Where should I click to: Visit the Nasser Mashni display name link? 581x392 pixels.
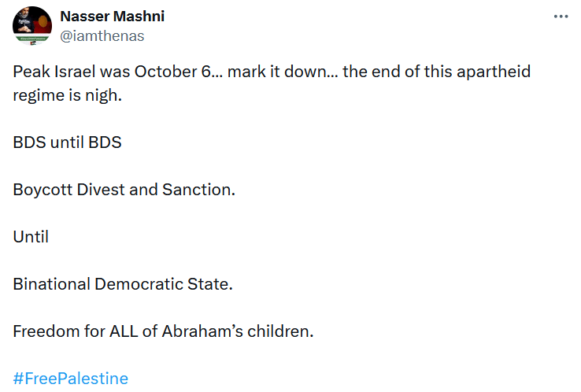[113, 17]
